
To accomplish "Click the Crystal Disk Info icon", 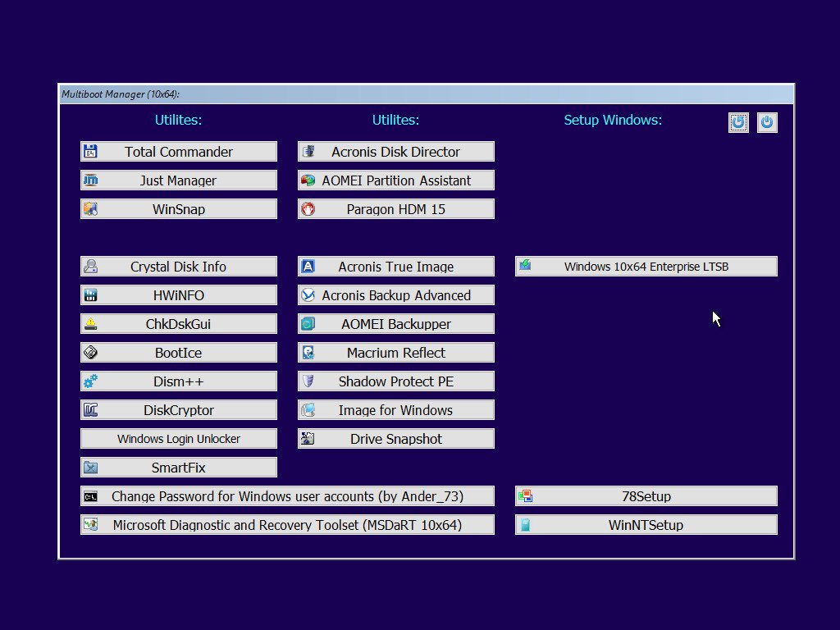I will click(x=90, y=267).
